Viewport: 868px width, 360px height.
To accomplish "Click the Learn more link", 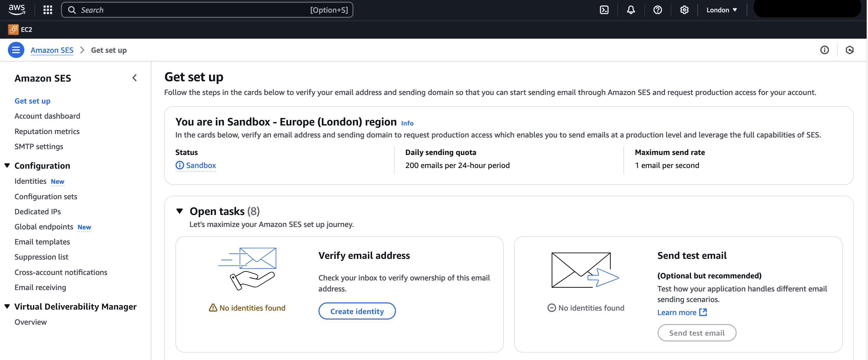I will (677, 312).
